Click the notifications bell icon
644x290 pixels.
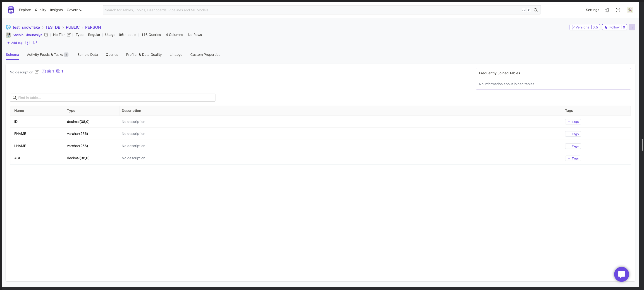click(x=608, y=10)
